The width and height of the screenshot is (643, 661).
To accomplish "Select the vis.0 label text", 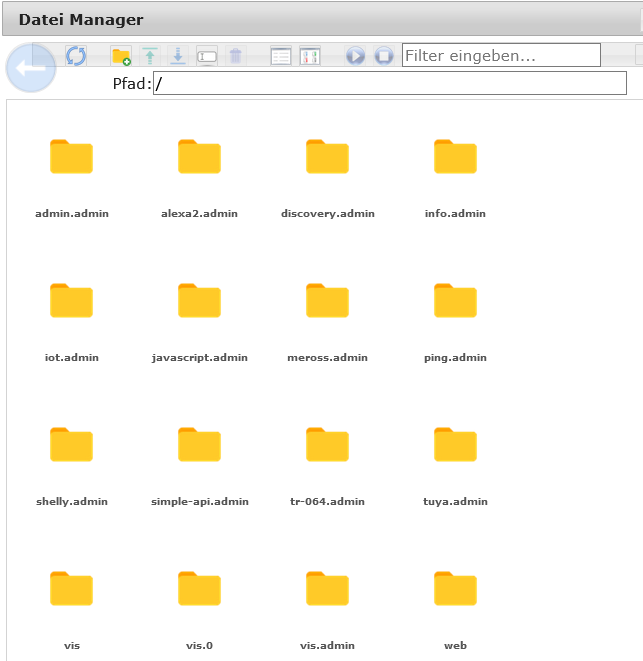I will 199,646.
